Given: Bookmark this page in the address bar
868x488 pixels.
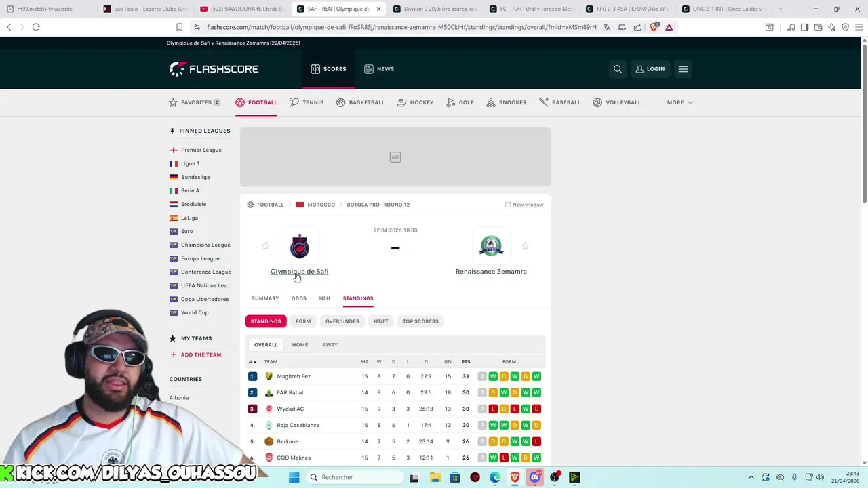Looking at the screenshot, I should click(x=179, y=27).
